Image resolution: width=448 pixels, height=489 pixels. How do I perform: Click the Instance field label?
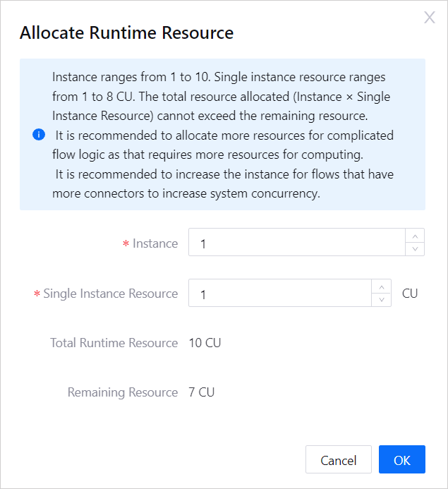point(155,243)
